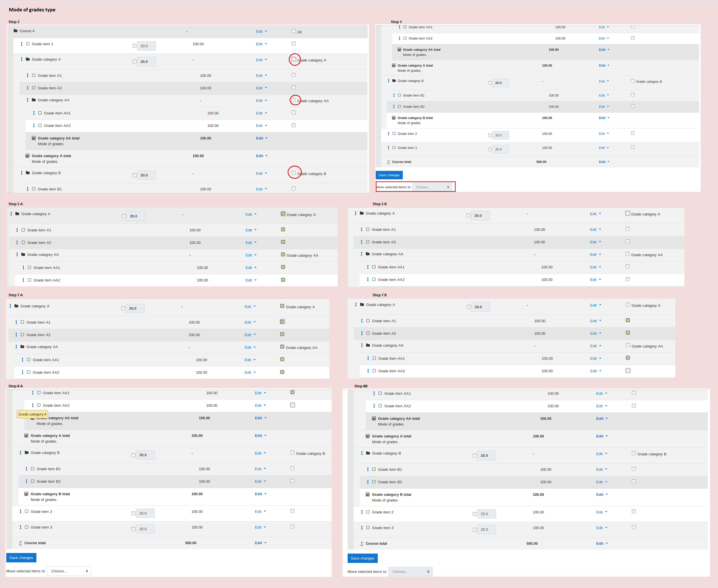Click Grade category B folder icon in Step 3
Screen dimensions: 718x588
click(394, 81)
